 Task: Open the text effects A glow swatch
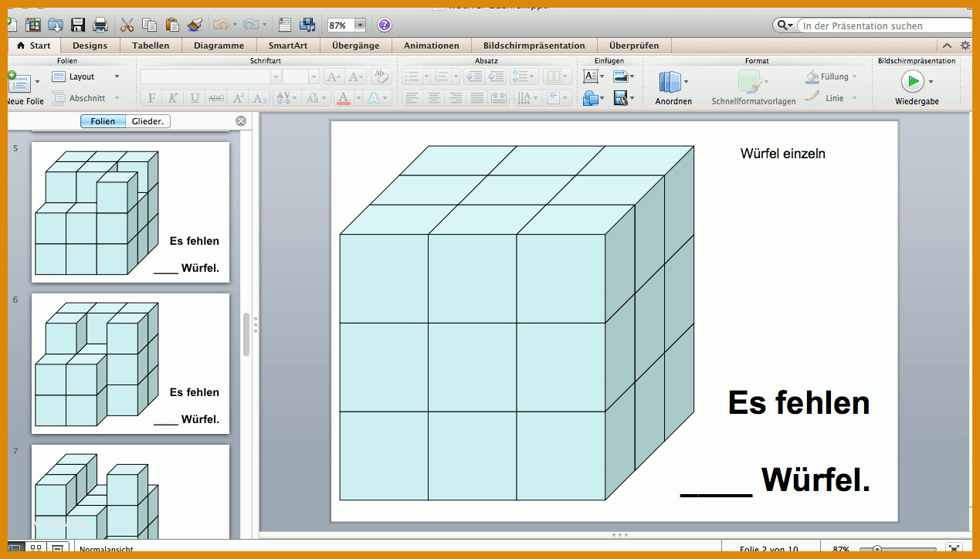(374, 98)
